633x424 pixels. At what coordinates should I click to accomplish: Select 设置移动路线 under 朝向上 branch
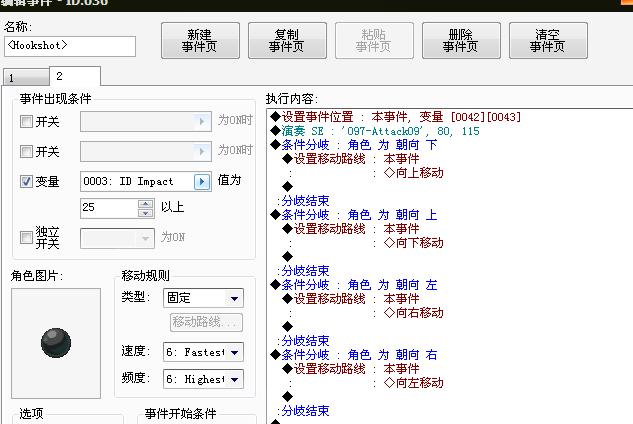tap(351, 229)
